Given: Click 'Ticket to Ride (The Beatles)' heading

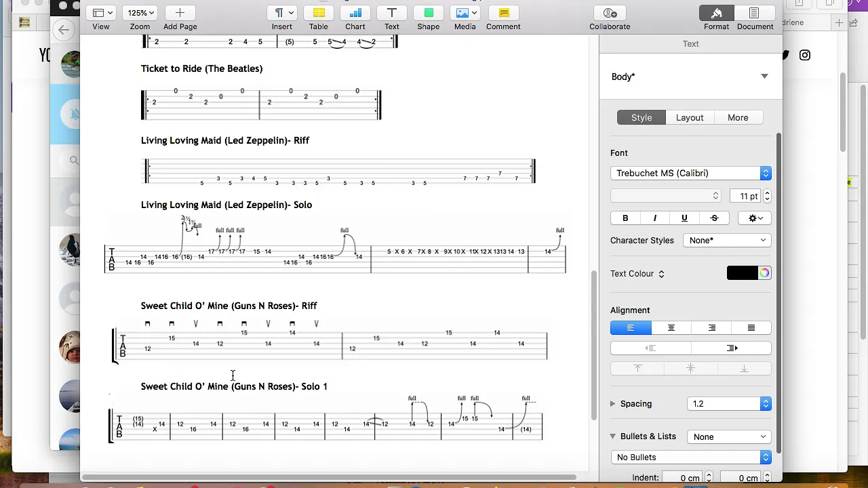Looking at the screenshot, I should coord(201,68).
